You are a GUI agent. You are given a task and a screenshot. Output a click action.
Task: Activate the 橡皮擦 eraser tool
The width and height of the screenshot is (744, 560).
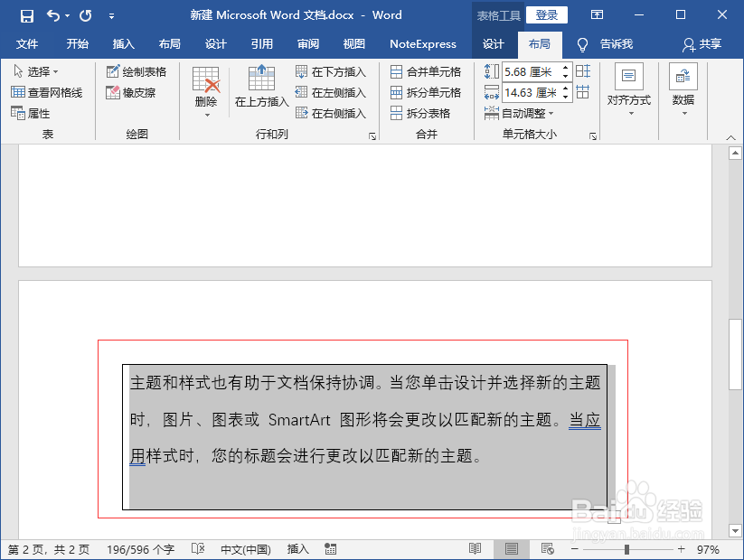[x=131, y=92]
